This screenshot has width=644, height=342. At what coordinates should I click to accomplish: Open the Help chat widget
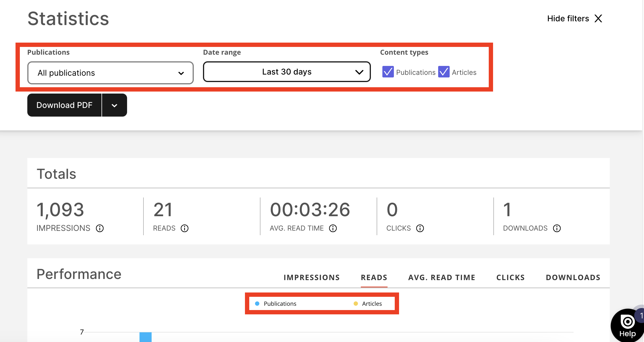coord(627,326)
